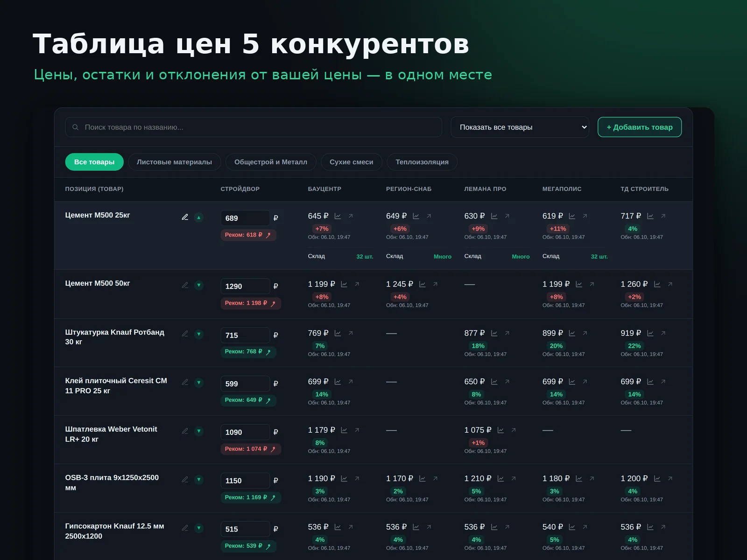Open chart for Мегаполис 540 ₽ price
This screenshot has height=560, width=747.
572,527
